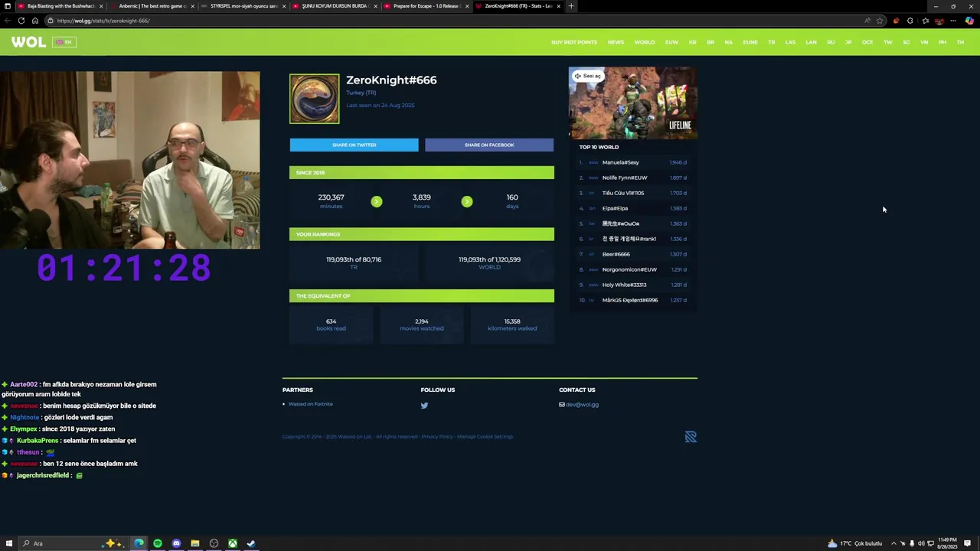Open Privacy Policy footer link
This screenshot has height=551, width=980.
click(437, 436)
